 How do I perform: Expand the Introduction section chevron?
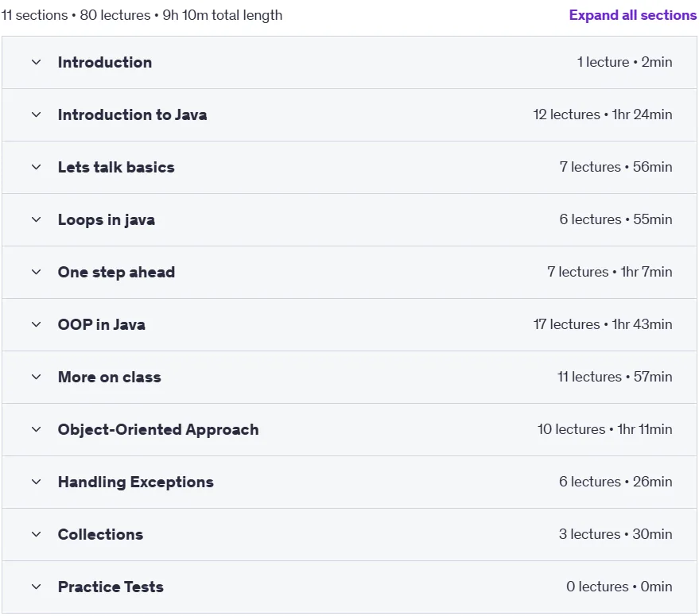point(36,63)
